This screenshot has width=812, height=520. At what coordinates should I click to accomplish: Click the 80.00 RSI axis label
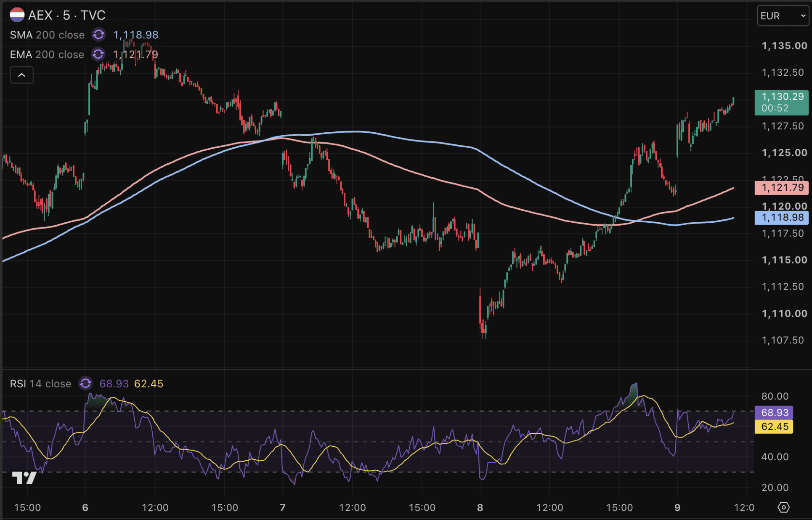click(x=775, y=396)
